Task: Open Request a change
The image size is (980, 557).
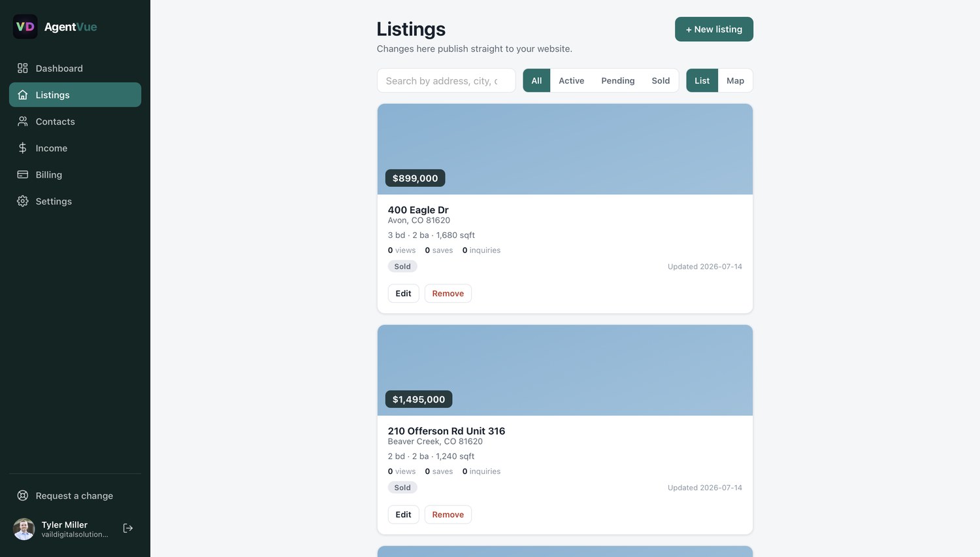Action: [x=75, y=496]
